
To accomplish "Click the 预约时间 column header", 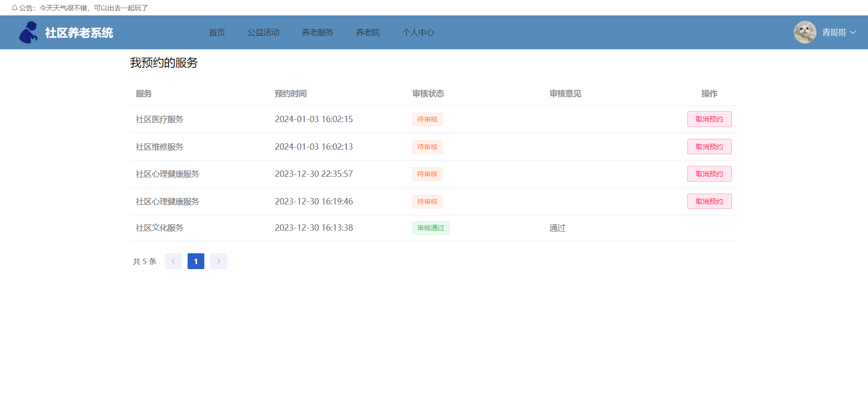I will point(291,94).
